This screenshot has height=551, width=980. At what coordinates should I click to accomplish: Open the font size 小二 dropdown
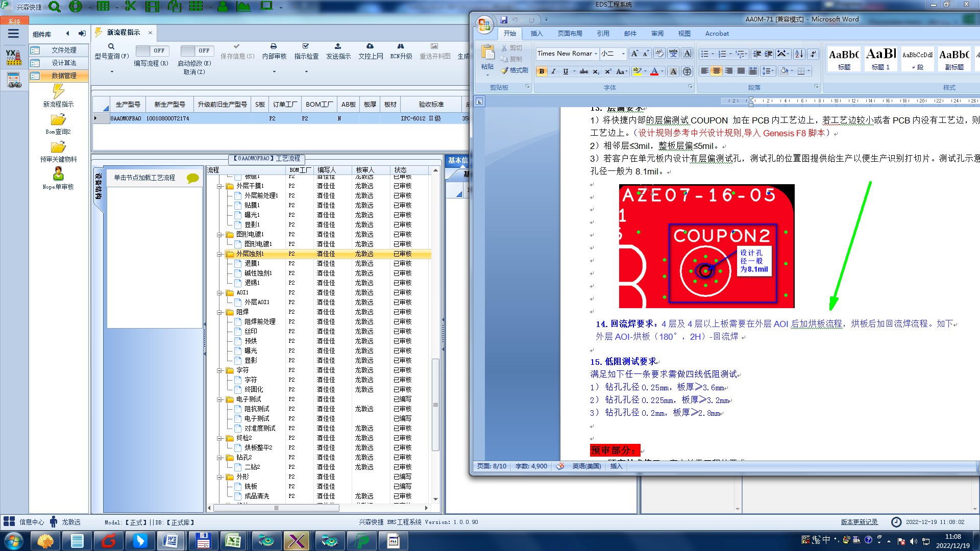[x=623, y=54]
